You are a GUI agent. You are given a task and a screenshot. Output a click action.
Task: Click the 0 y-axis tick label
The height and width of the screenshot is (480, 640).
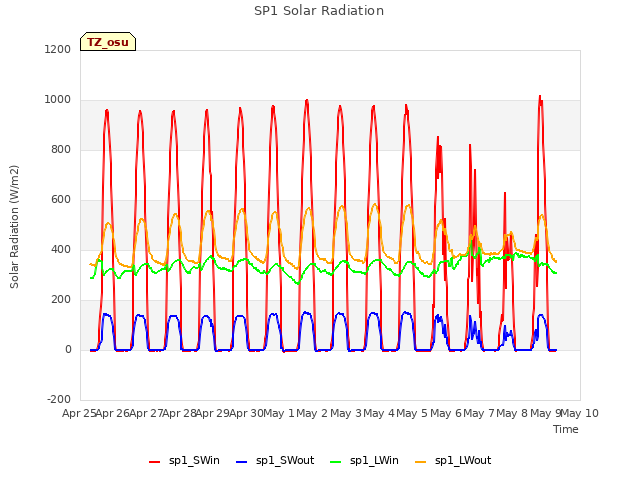tap(68, 349)
